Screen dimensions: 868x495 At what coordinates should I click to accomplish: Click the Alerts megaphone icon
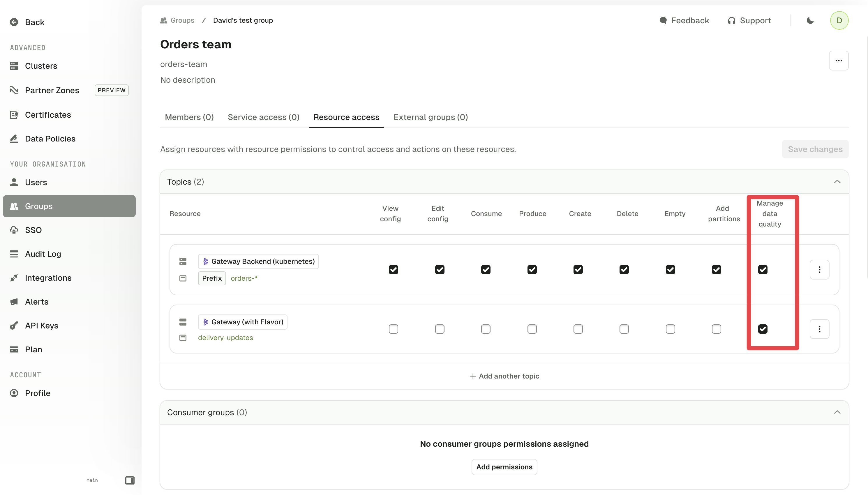[x=14, y=302]
